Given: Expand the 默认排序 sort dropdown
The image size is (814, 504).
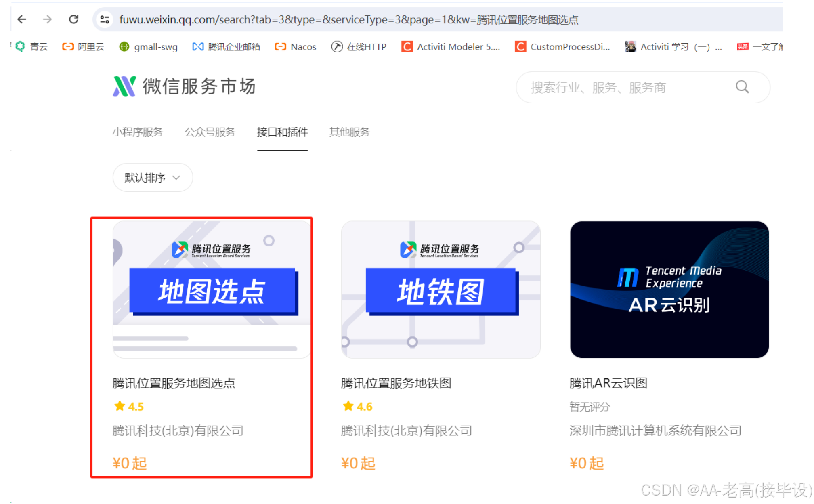Looking at the screenshot, I should point(153,178).
